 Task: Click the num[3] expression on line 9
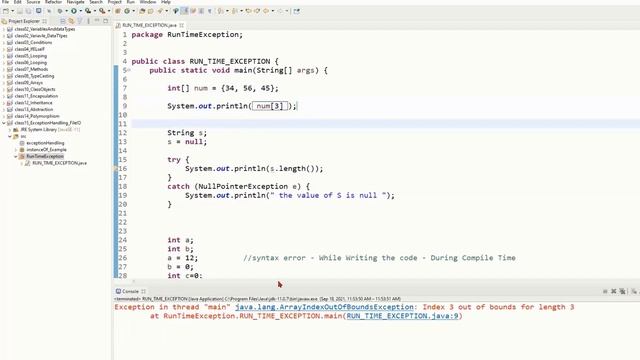point(270,106)
